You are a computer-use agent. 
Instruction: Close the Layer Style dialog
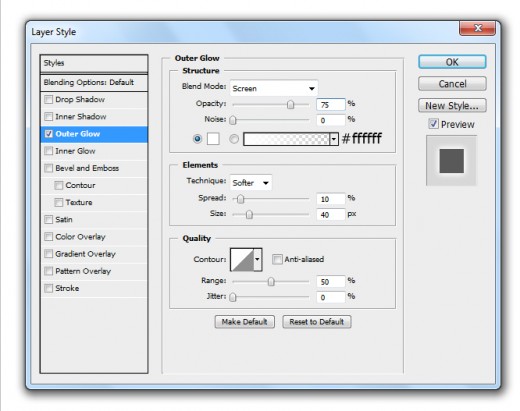[477, 28]
